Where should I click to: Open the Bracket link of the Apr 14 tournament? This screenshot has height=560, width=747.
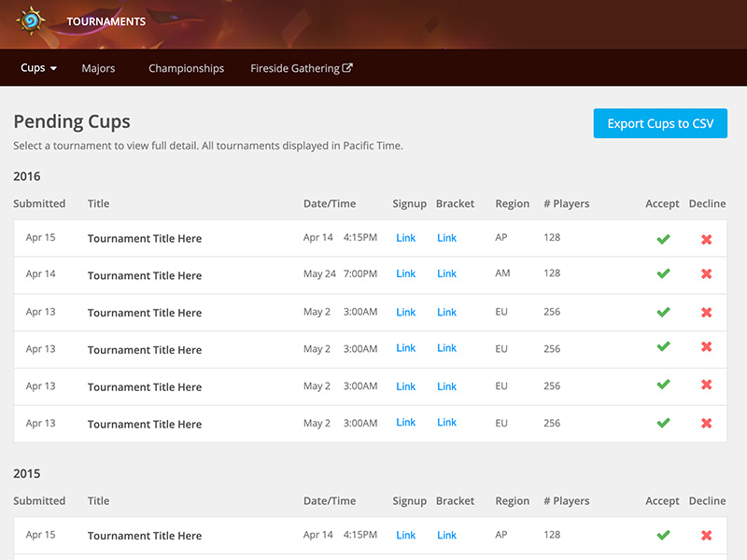pos(446,273)
